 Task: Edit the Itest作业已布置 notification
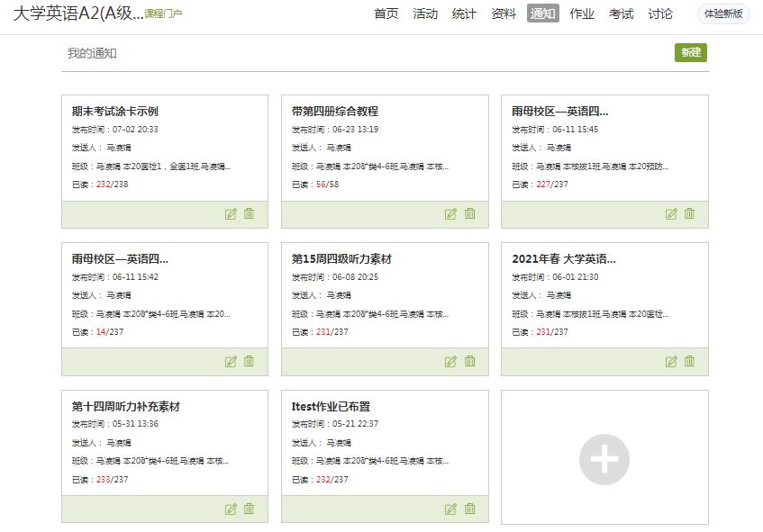coord(450,509)
